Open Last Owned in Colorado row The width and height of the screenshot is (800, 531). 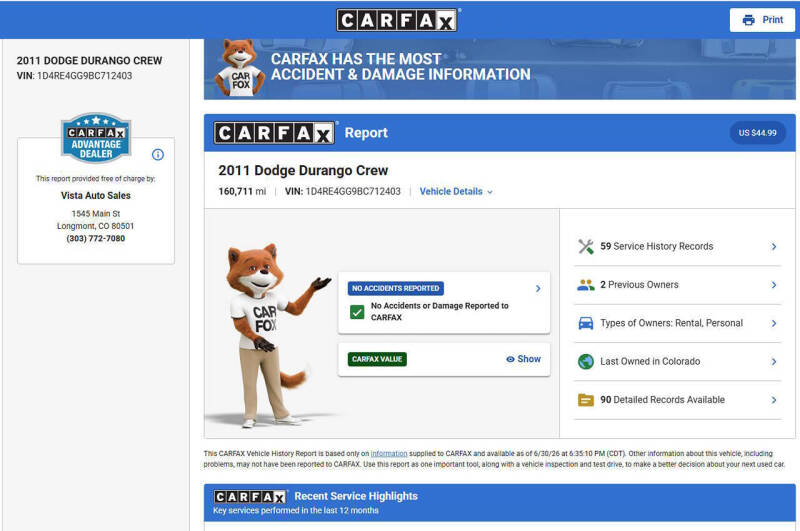(x=677, y=361)
